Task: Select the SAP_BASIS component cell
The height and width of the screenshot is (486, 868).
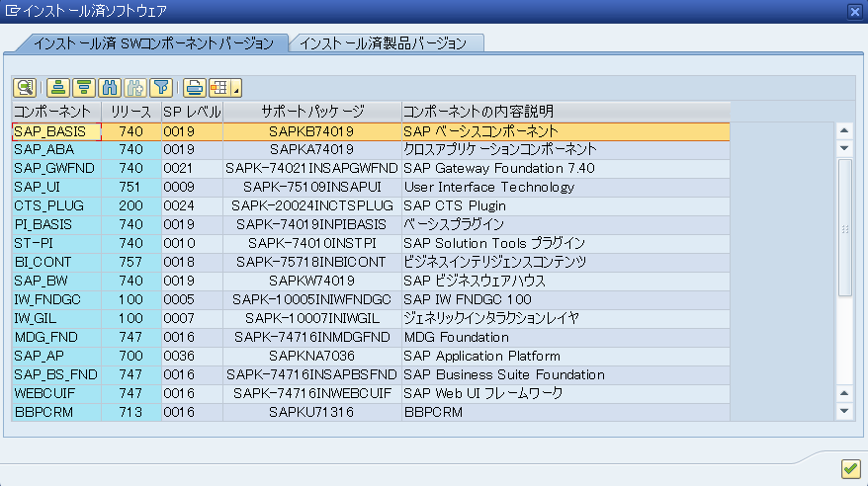Action: click(x=56, y=131)
